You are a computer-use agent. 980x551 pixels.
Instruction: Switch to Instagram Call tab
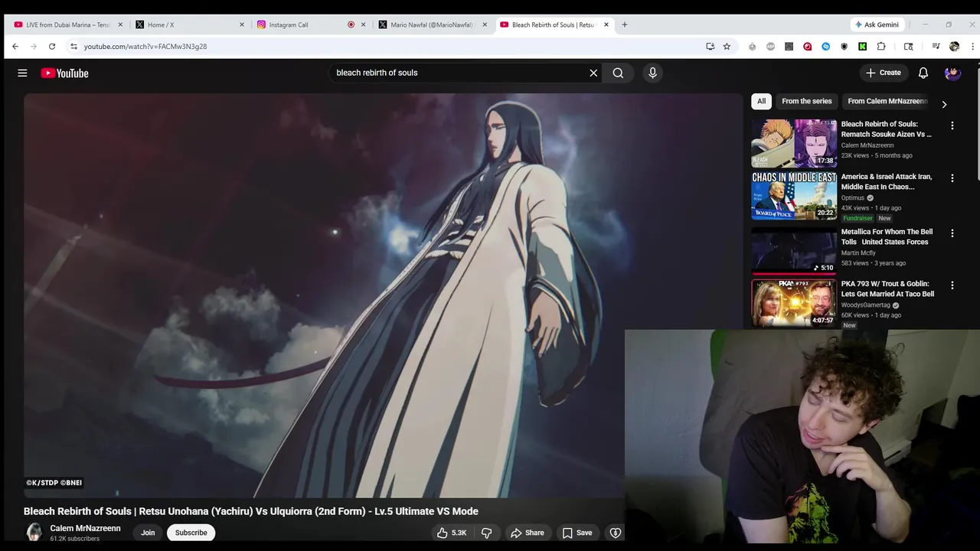tap(312, 24)
